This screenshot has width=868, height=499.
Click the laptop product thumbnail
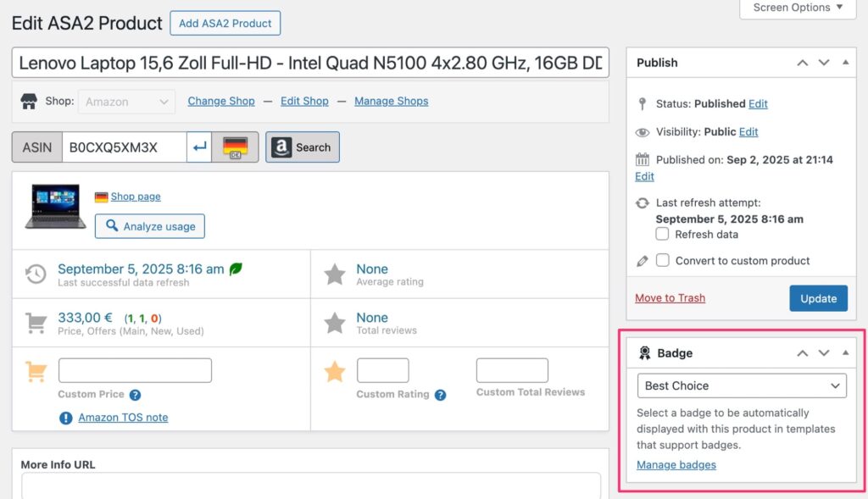click(x=55, y=207)
